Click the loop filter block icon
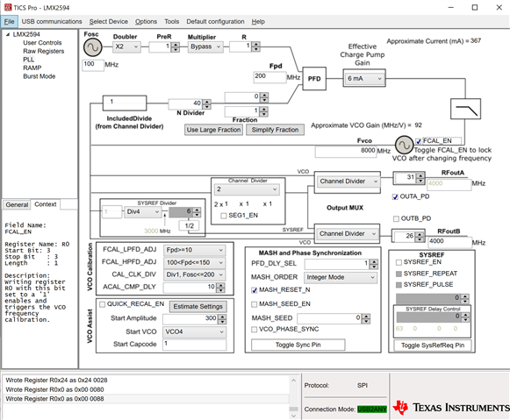Viewport: 510px width, 420px height. pyautogui.click(x=465, y=109)
